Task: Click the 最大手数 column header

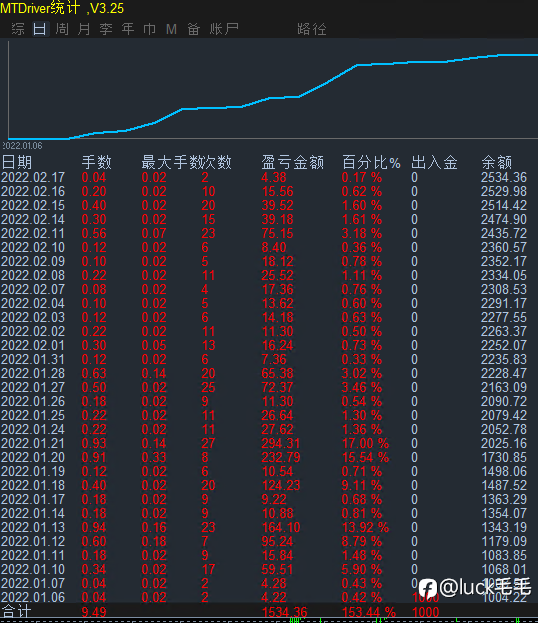Action: tap(170, 163)
